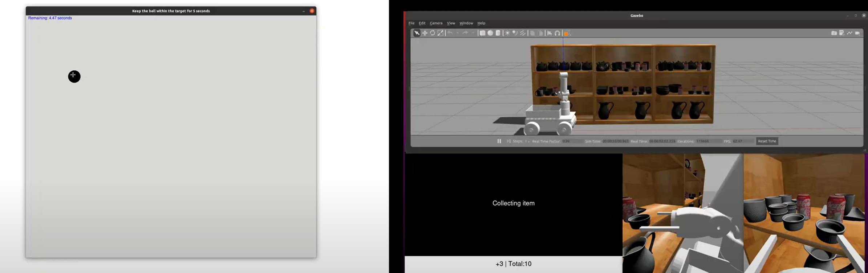Pause the Gazebo simulation
Screen dimensions: 868x273
(499, 141)
